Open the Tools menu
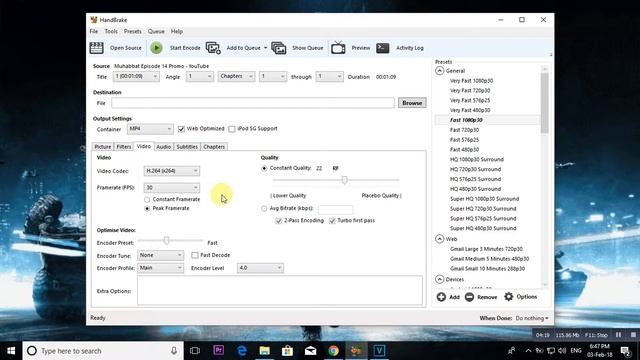The image size is (640, 360). point(111,31)
